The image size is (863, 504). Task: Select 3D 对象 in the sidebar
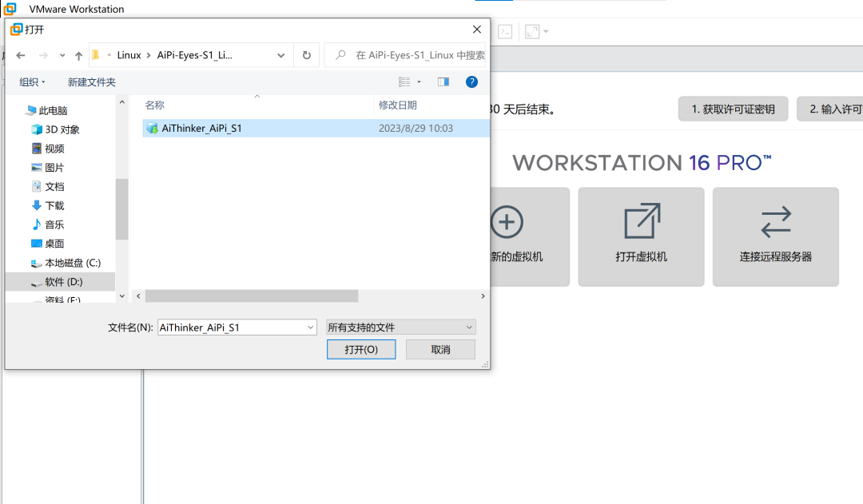coord(62,129)
